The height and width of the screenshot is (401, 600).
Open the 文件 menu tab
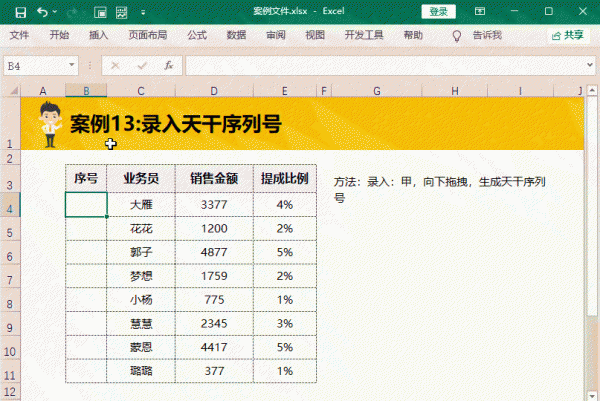click(x=19, y=35)
